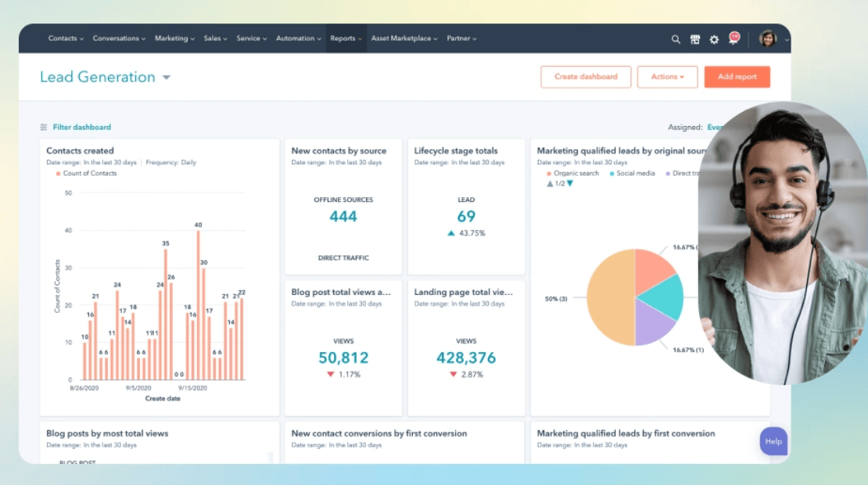Click the 444 offline sources value
Viewport: 868px width, 485px height.
pyautogui.click(x=343, y=217)
